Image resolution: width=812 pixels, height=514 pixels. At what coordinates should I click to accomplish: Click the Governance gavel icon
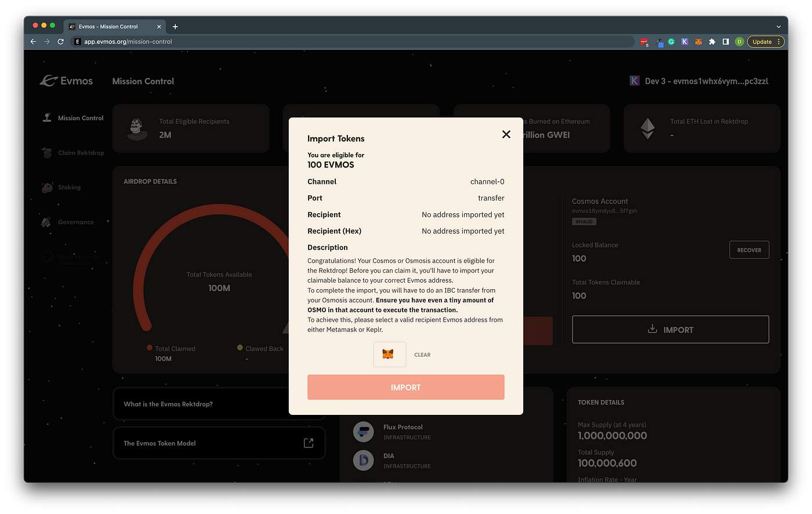[46, 222]
